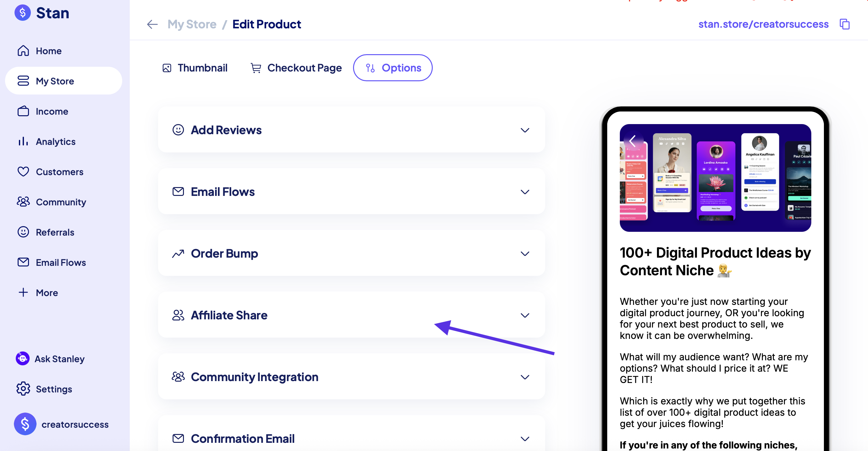The height and width of the screenshot is (451, 868).
Task: Copy the store link using the copy icon
Action: [844, 24]
